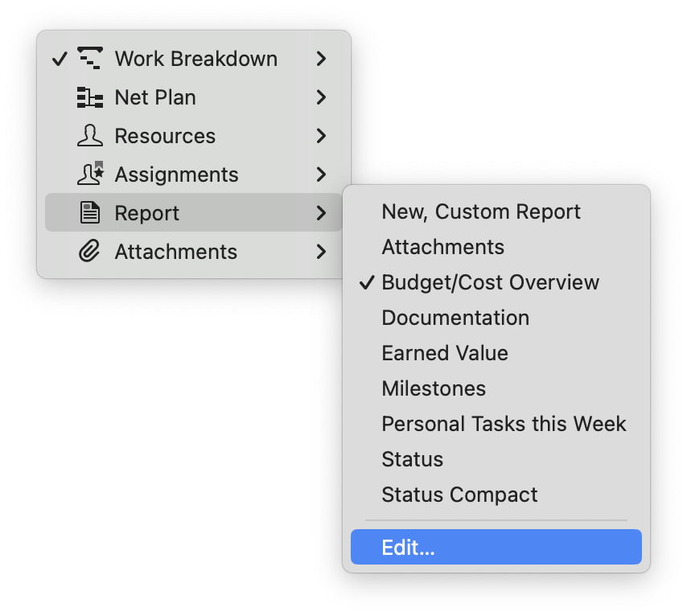
Task: Expand the Net Plan submenu chevron
Action: click(x=321, y=97)
